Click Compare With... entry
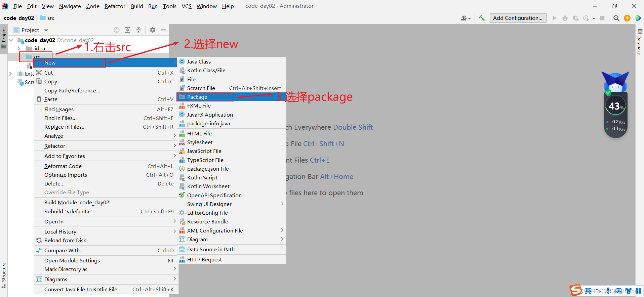This screenshot has height=297, width=644. pyautogui.click(x=106, y=250)
